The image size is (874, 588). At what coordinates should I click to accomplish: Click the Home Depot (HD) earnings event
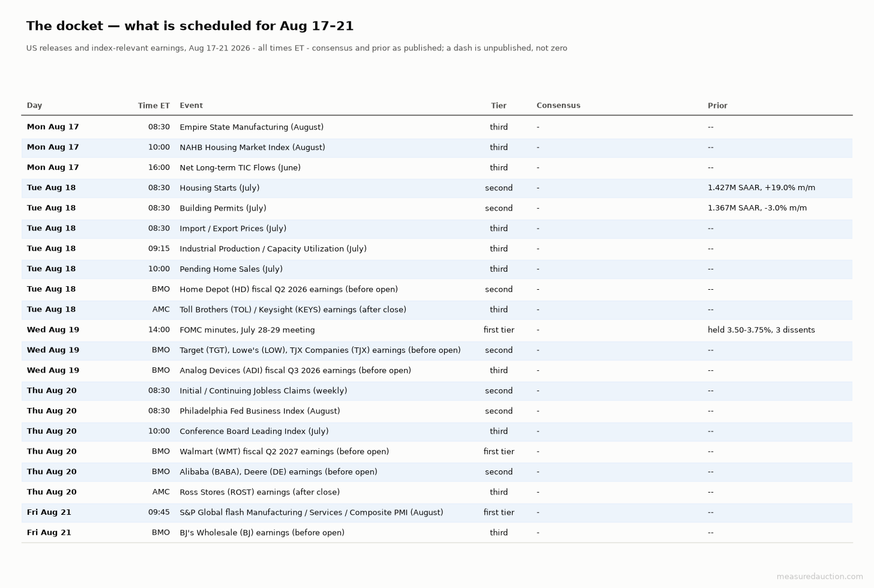[289, 289]
